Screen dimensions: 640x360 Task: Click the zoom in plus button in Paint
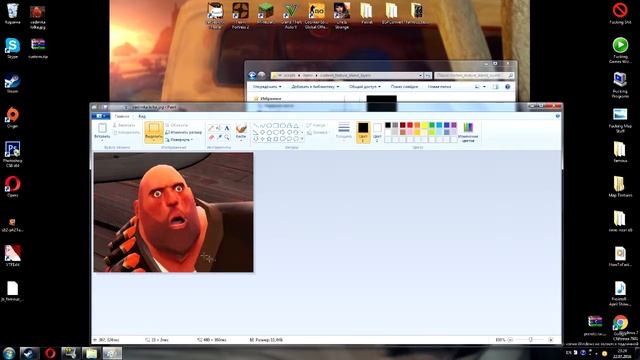[x=551, y=340]
